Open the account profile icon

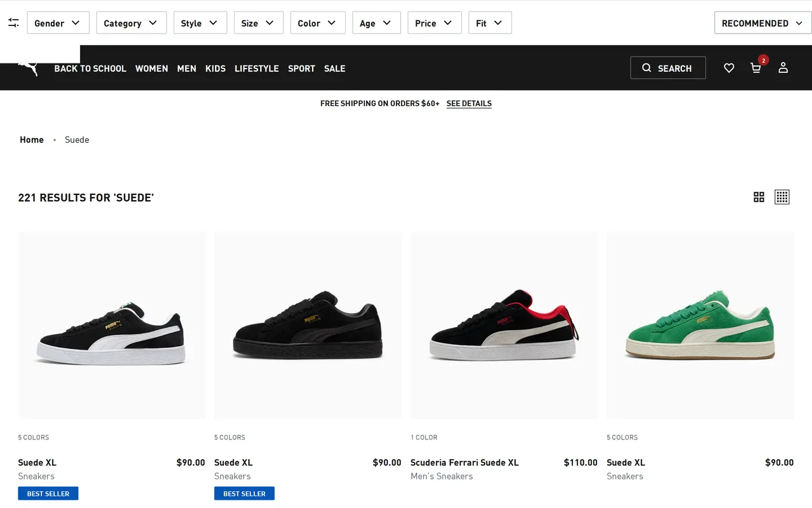tap(783, 68)
